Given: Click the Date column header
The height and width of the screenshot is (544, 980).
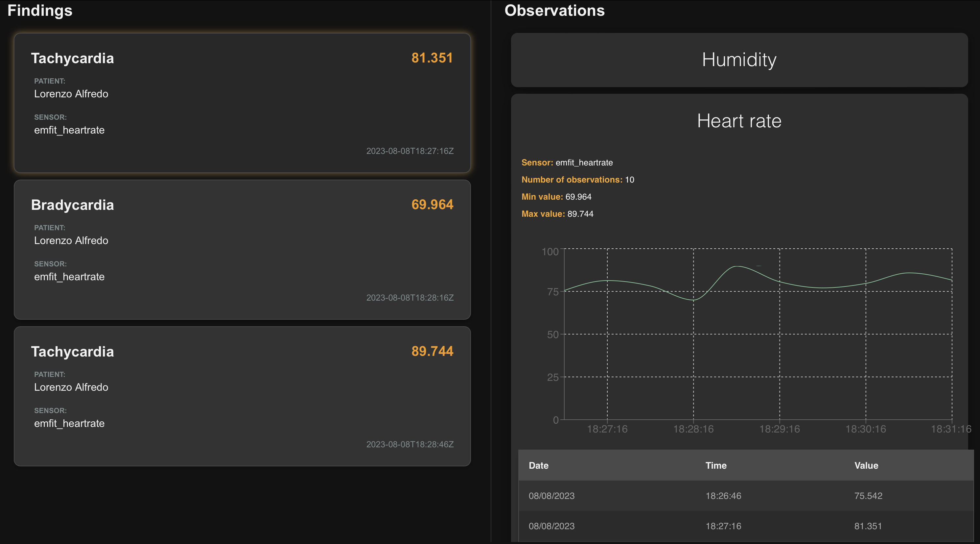Looking at the screenshot, I should pos(538,465).
